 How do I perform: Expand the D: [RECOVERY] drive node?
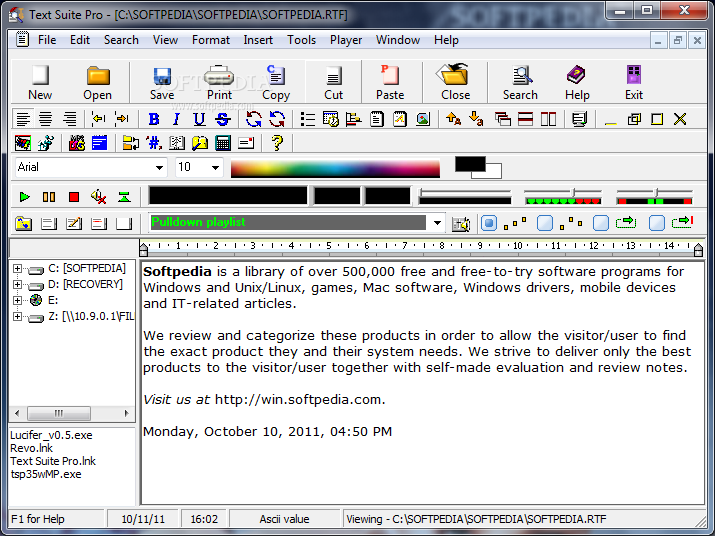[x=17, y=284]
